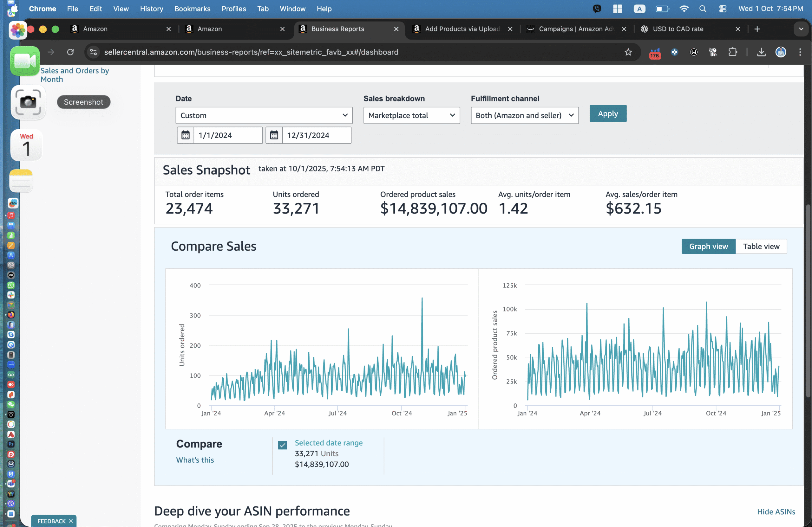812x527 pixels.
Task: Reload the Business Reports page
Action: [70, 52]
